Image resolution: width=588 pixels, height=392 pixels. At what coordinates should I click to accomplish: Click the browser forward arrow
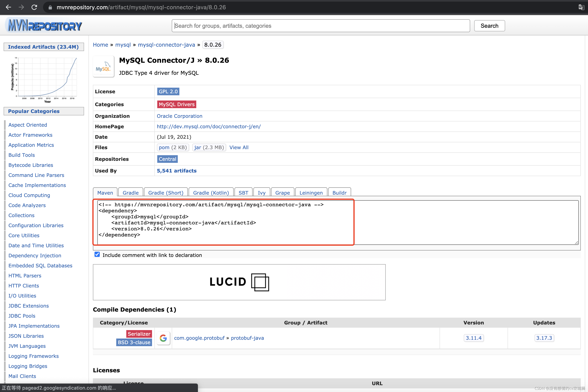coord(21,7)
